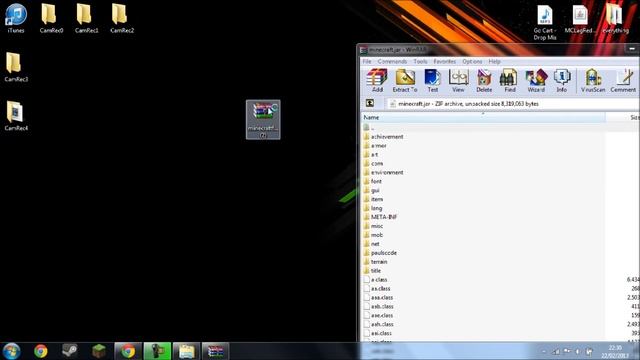Select the art folder

coord(370,155)
